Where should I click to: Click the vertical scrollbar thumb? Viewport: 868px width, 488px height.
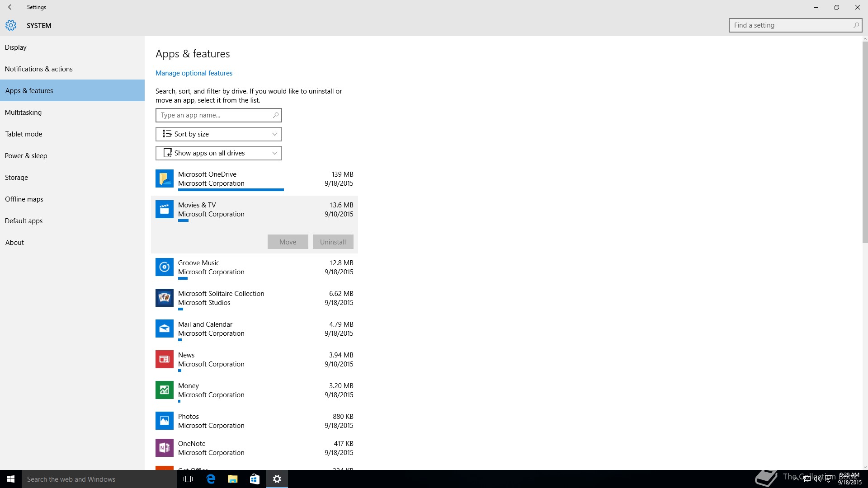click(x=865, y=142)
